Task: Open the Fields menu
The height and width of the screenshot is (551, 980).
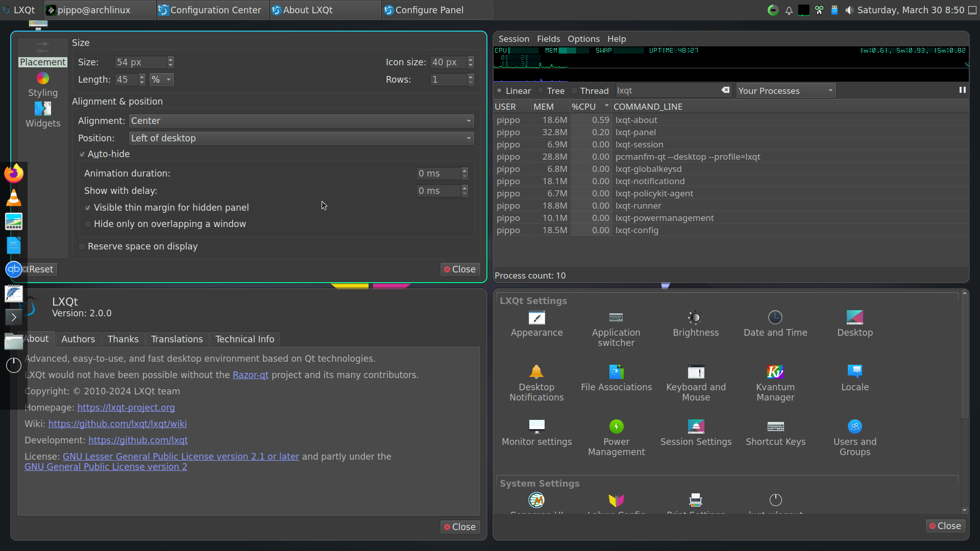Action: 548,39
